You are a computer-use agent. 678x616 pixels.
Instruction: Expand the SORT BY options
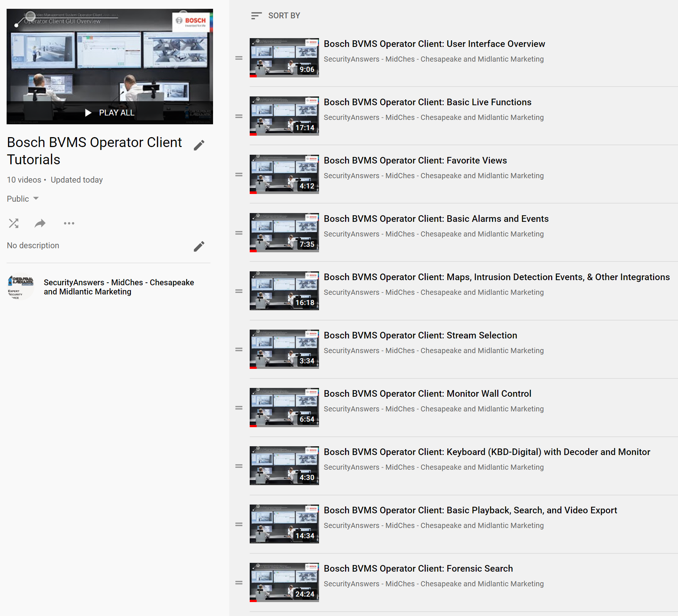click(x=284, y=15)
